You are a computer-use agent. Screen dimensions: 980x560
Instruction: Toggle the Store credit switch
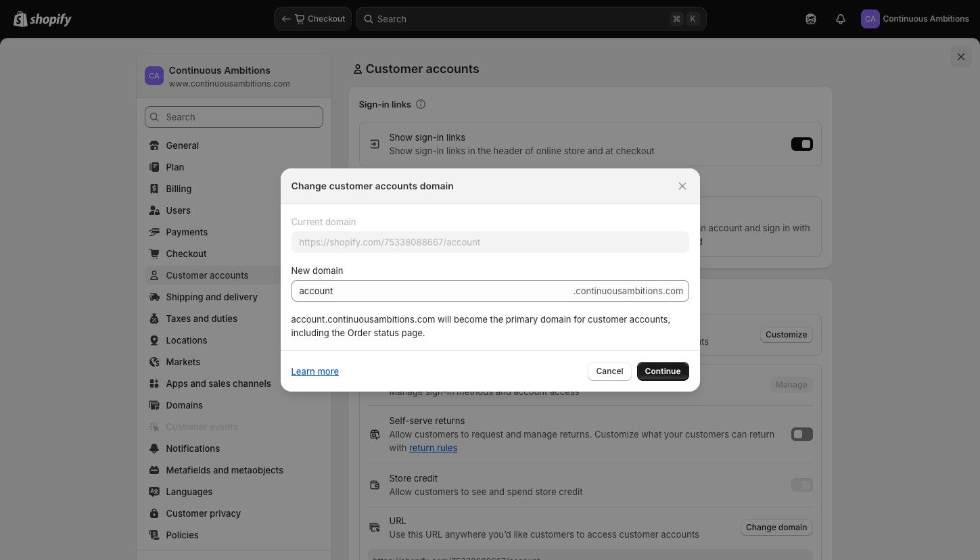coord(801,485)
